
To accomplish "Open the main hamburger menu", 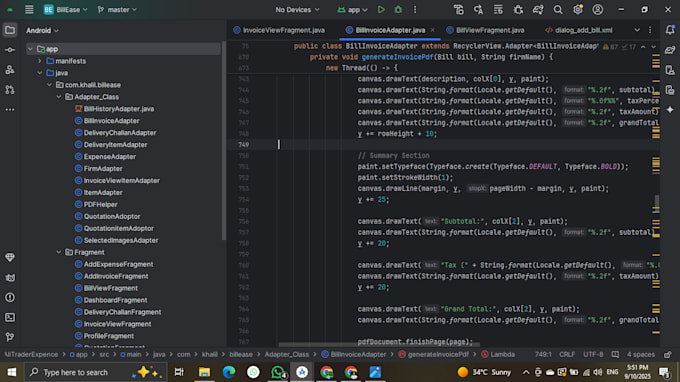I will [x=29, y=10].
